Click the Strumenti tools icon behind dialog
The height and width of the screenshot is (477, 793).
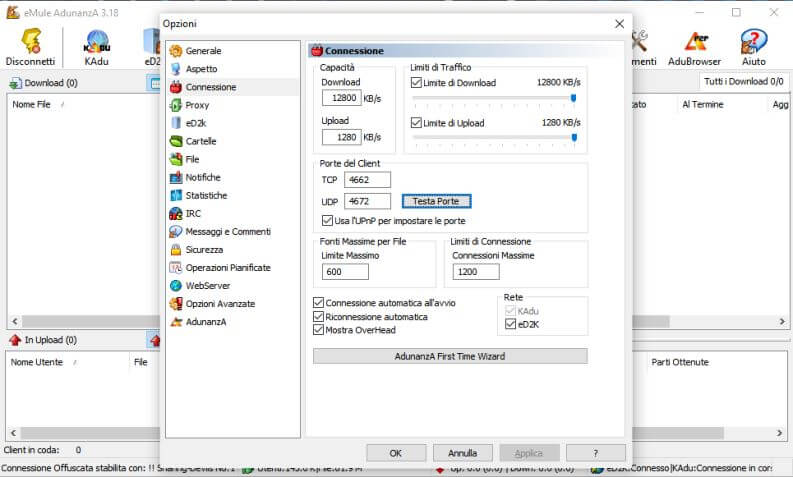[x=640, y=40]
